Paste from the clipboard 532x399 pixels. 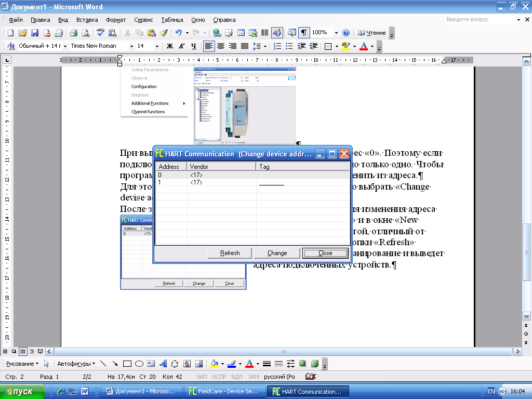point(151,33)
